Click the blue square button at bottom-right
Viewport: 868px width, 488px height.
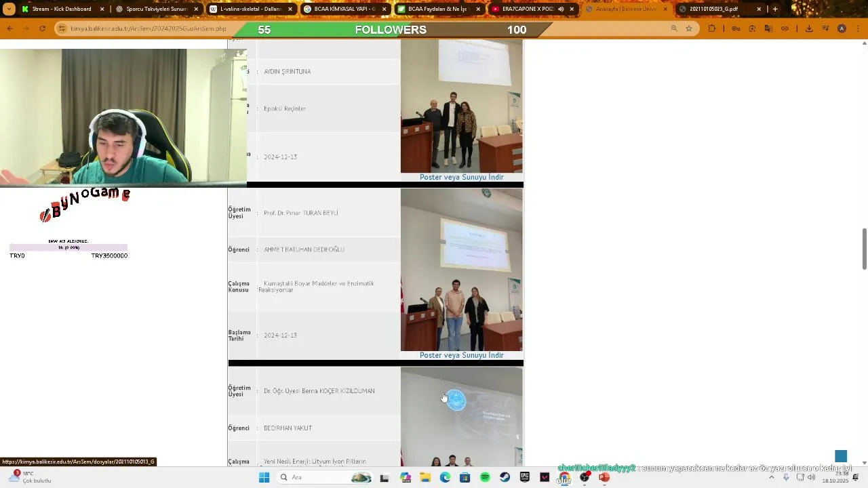pos(841,456)
